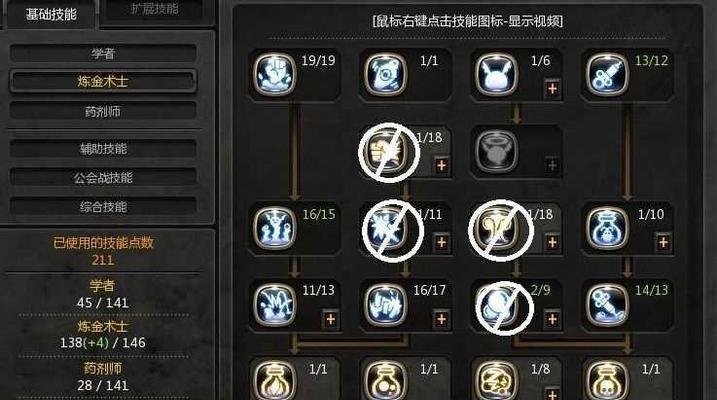Image resolution: width=717 pixels, height=400 pixels.
Task: Click the 1/1 skill icon in top row
Action: coord(386,74)
